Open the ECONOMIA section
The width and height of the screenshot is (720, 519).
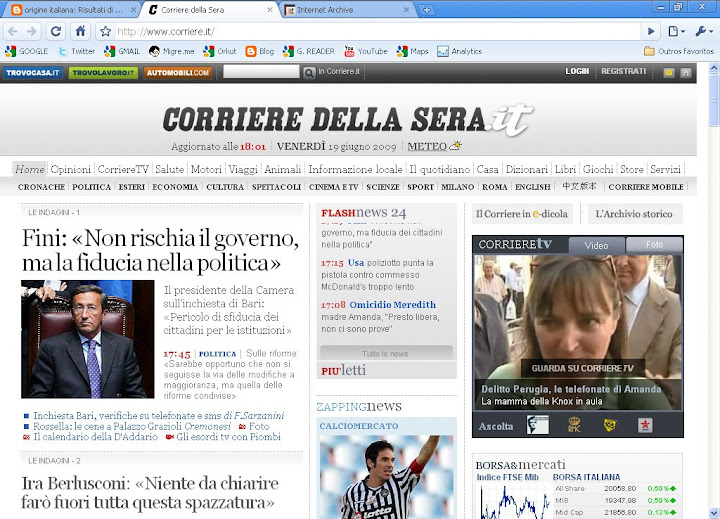point(175,187)
